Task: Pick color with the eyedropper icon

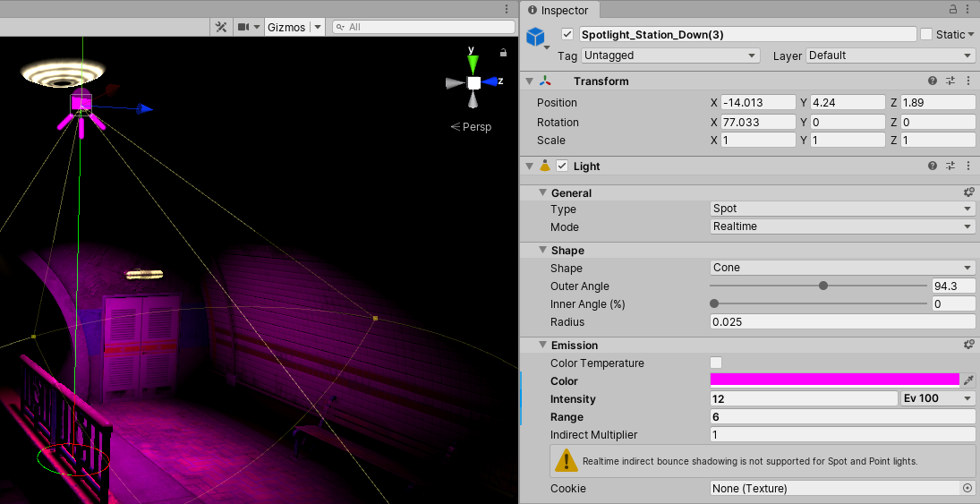Action: 967,380
